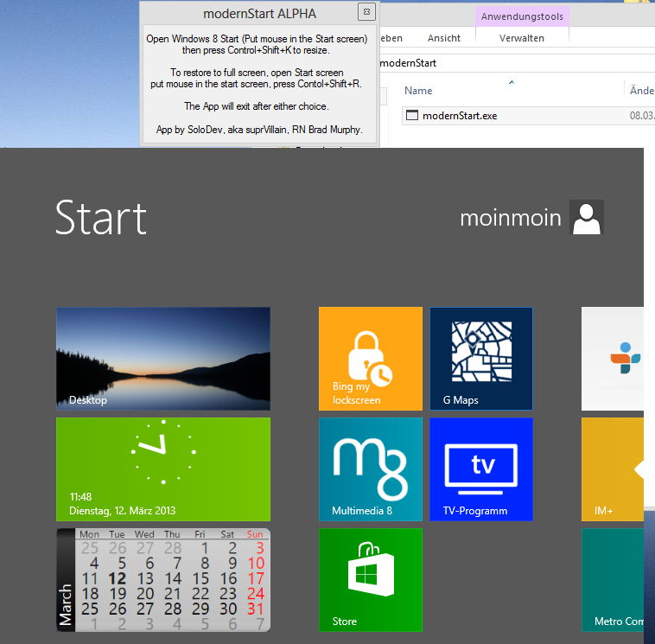Viewport: 655px width, 644px height.
Task: Close the modernStart ALPHA dialog
Action: coord(366,12)
